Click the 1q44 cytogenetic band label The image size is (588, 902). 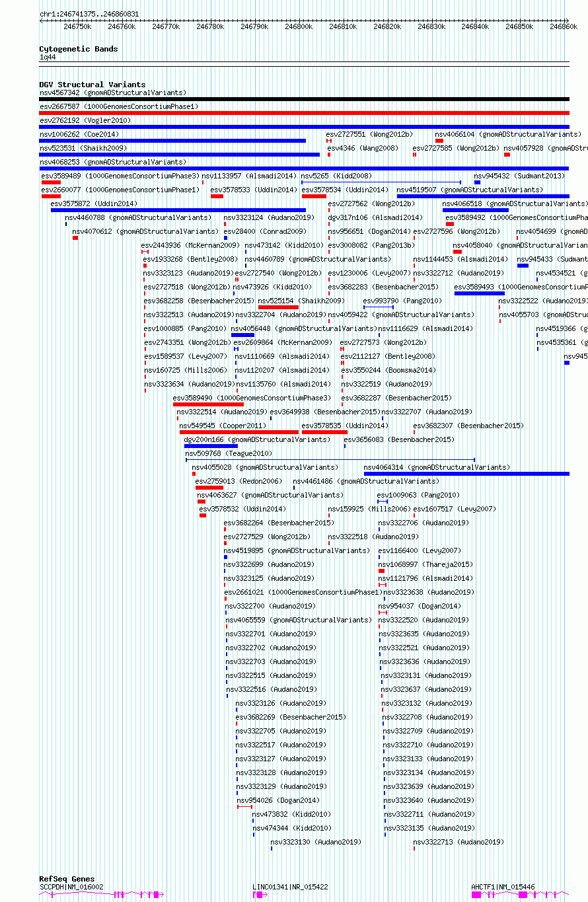pos(48,57)
